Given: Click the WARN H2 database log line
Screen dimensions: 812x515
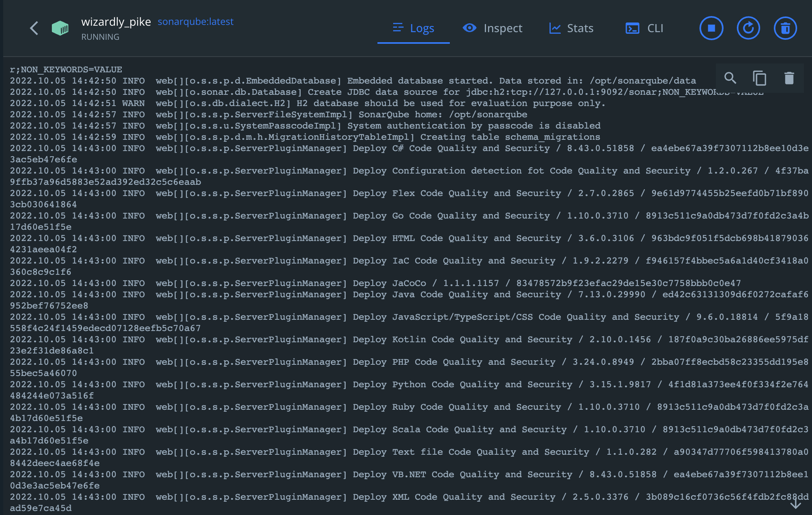Looking at the screenshot, I should [307, 103].
